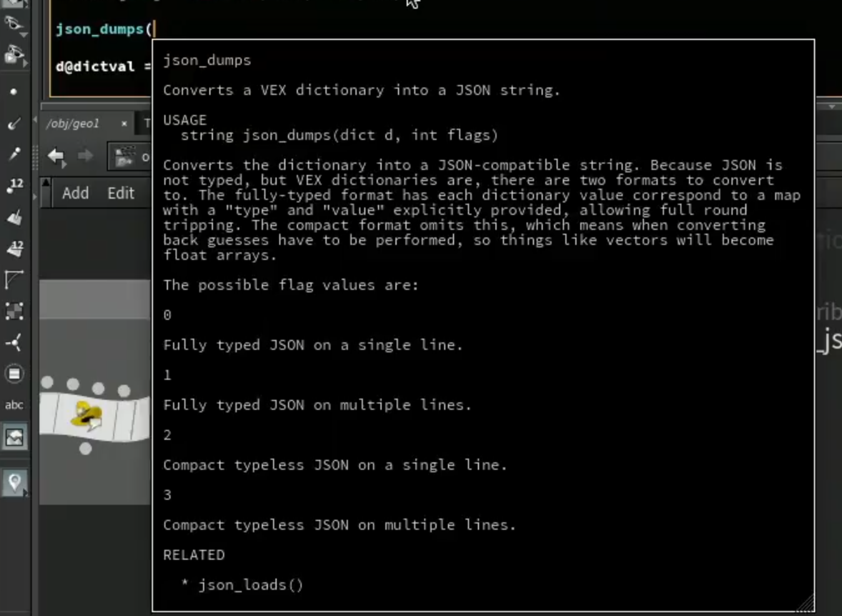Screen dimensions: 842x616
Task: Open the eye visibility menu with dropdown arrow
Action: pos(14,25)
